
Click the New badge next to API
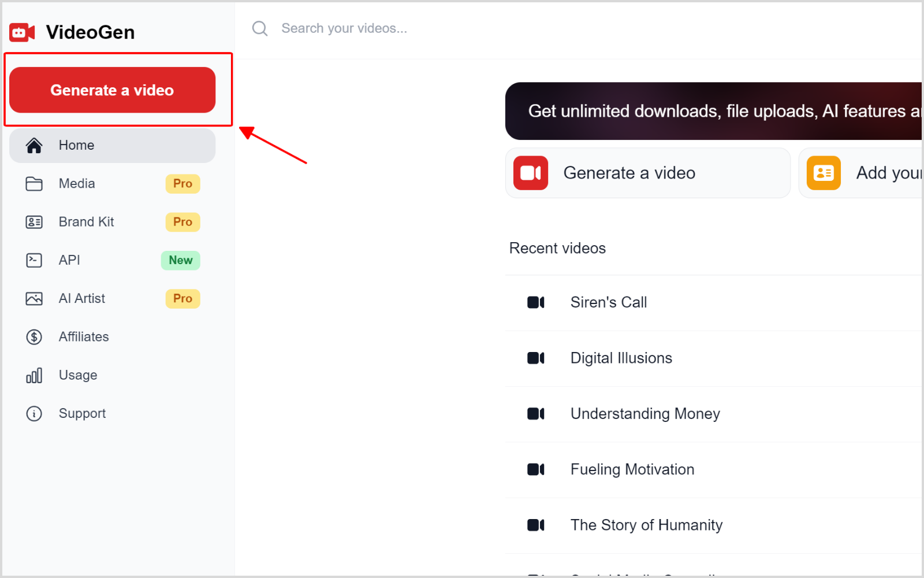click(181, 260)
